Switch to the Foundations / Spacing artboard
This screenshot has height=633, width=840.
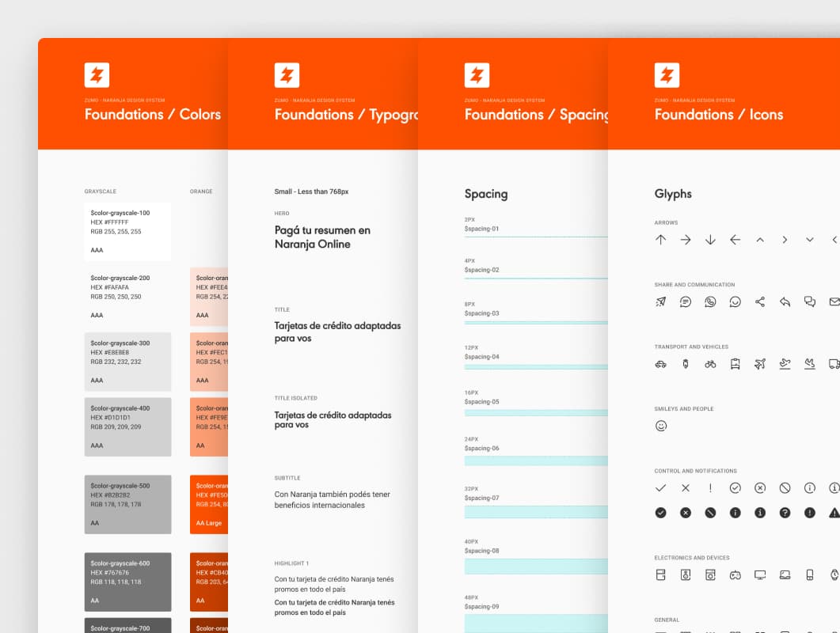531,114
